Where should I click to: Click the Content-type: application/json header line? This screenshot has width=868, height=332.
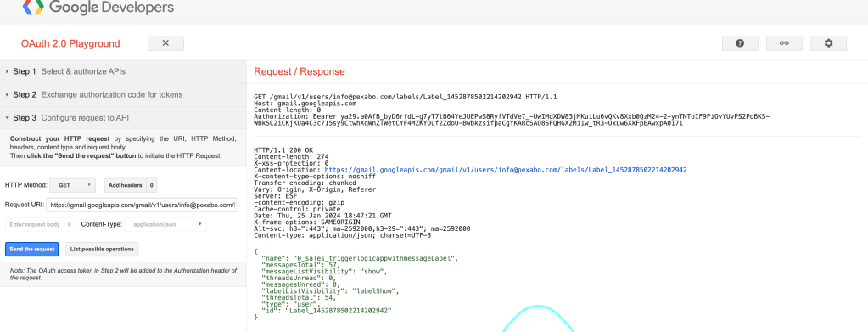point(342,235)
